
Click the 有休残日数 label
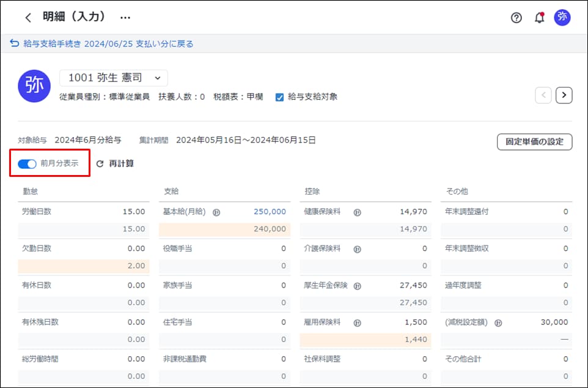tap(40, 322)
